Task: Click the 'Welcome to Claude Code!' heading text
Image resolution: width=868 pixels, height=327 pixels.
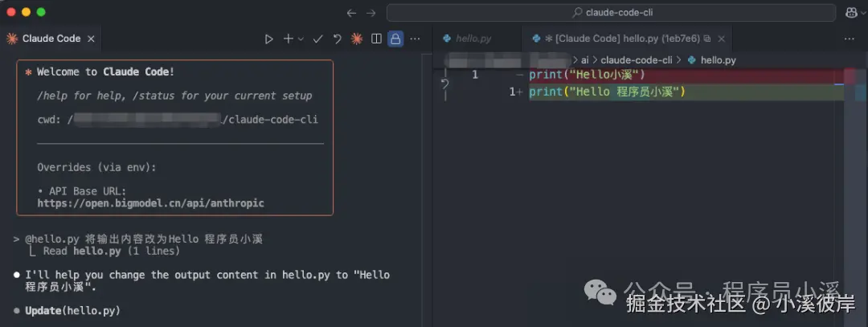Action: click(106, 72)
